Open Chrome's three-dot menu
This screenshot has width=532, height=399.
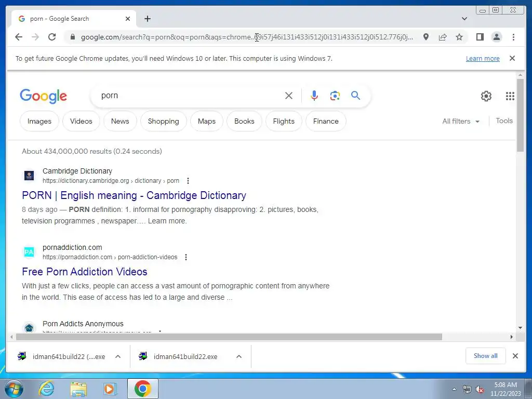tap(513, 37)
